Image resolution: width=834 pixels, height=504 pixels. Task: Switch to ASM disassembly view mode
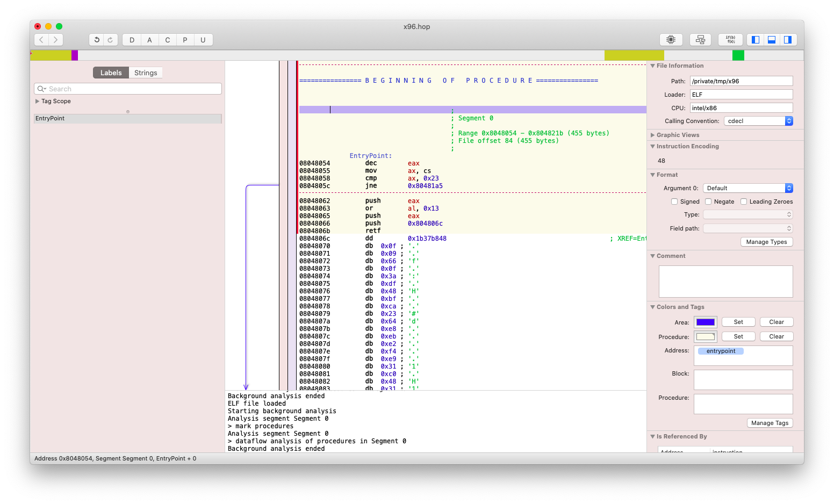[x=671, y=40]
